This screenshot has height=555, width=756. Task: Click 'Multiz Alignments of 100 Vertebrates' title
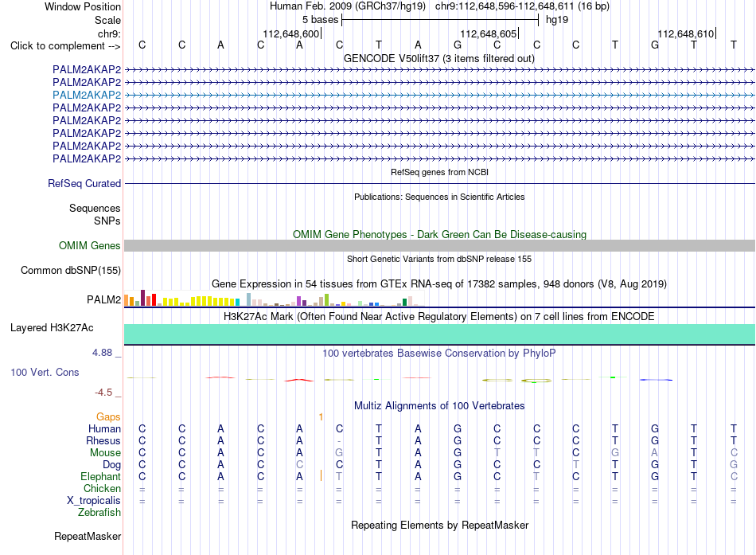439,406
